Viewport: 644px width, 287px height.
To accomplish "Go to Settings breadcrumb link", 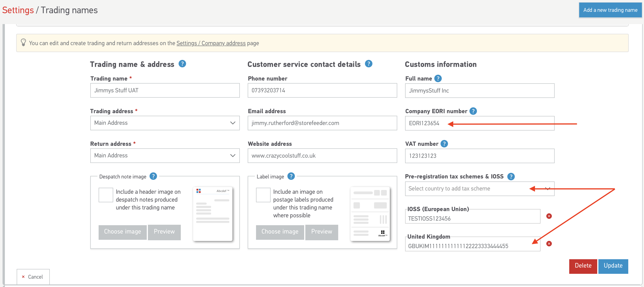I will 18,10.
